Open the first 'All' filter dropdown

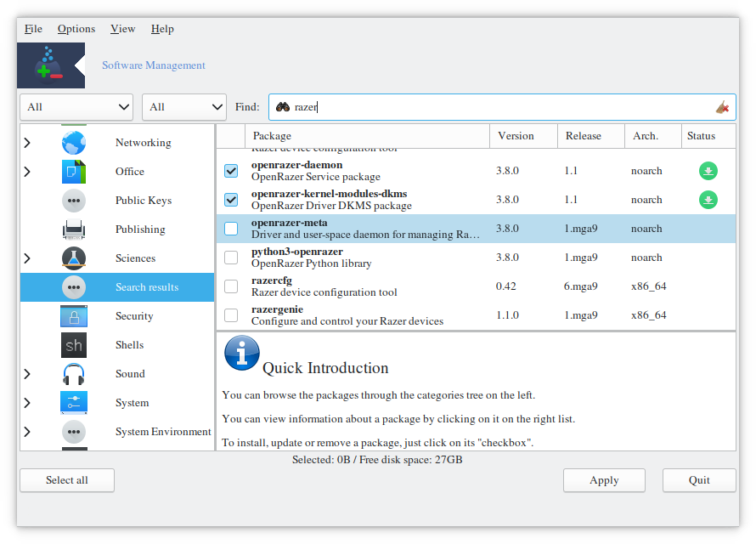point(76,107)
